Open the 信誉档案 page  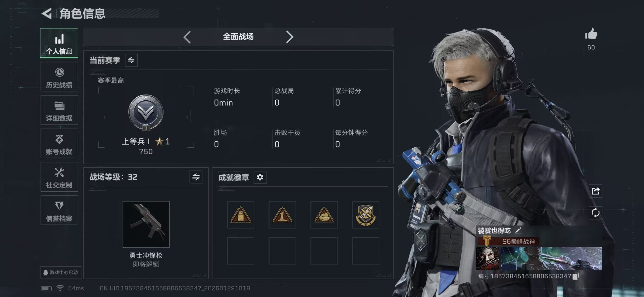[x=59, y=210]
